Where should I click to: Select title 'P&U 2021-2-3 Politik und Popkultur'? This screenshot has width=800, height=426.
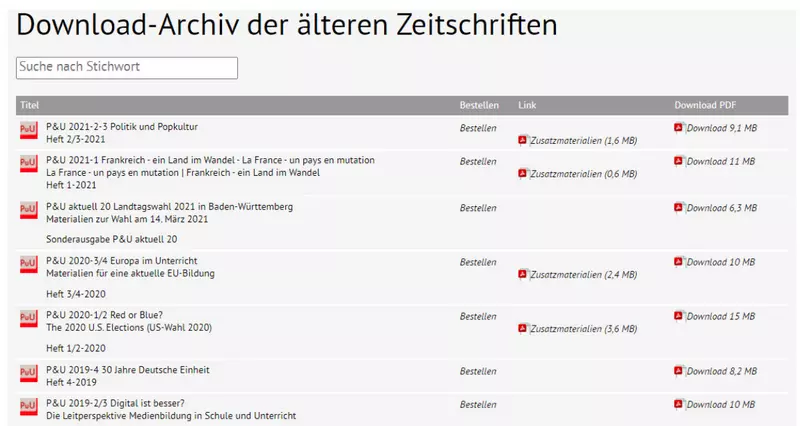coord(122,127)
